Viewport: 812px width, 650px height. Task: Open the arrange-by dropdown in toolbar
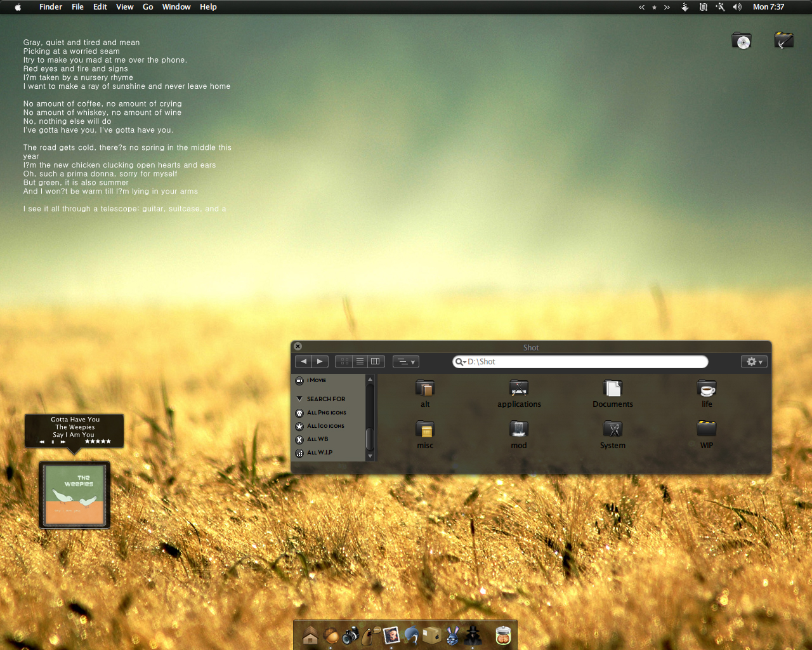pos(406,361)
